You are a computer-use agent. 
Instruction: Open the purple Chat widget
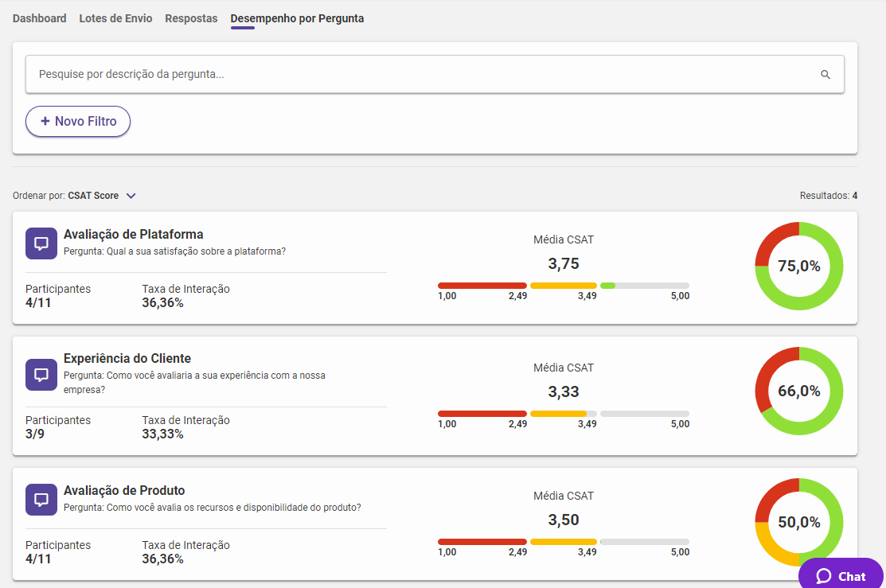pyautogui.click(x=841, y=575)
